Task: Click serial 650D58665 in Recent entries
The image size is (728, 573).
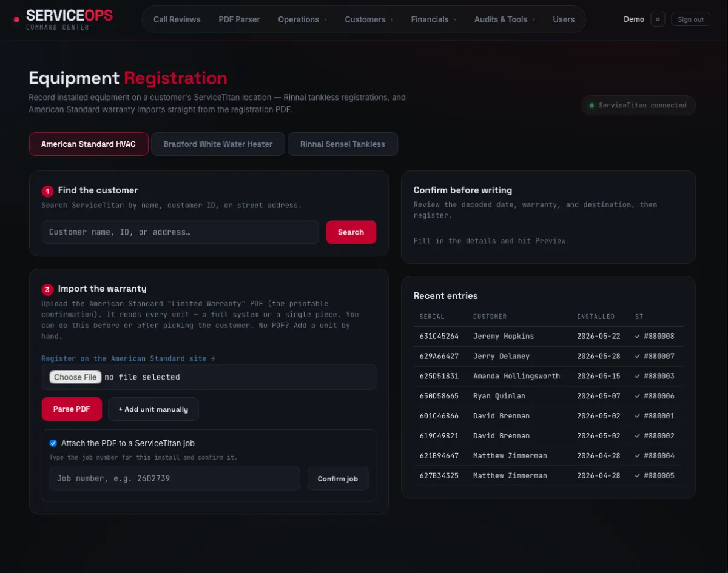Action: coord(439,396)
